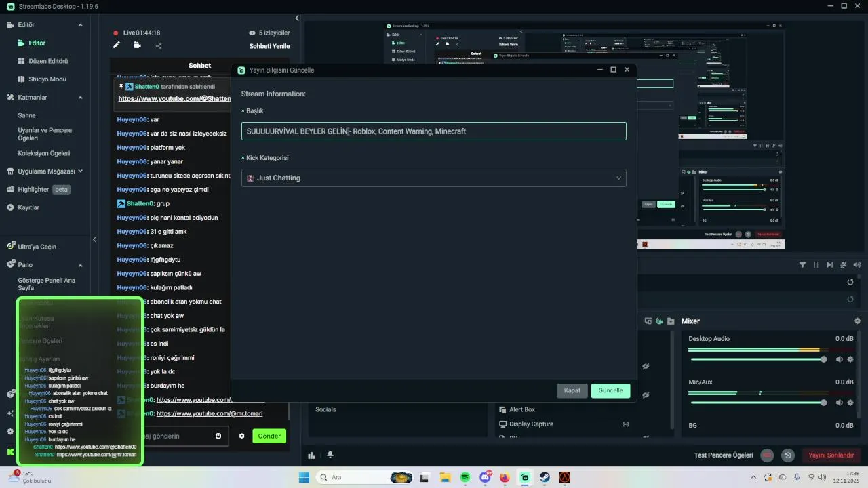
Task: Open Steam from the taskbar
Action: (x=545, y=477)
